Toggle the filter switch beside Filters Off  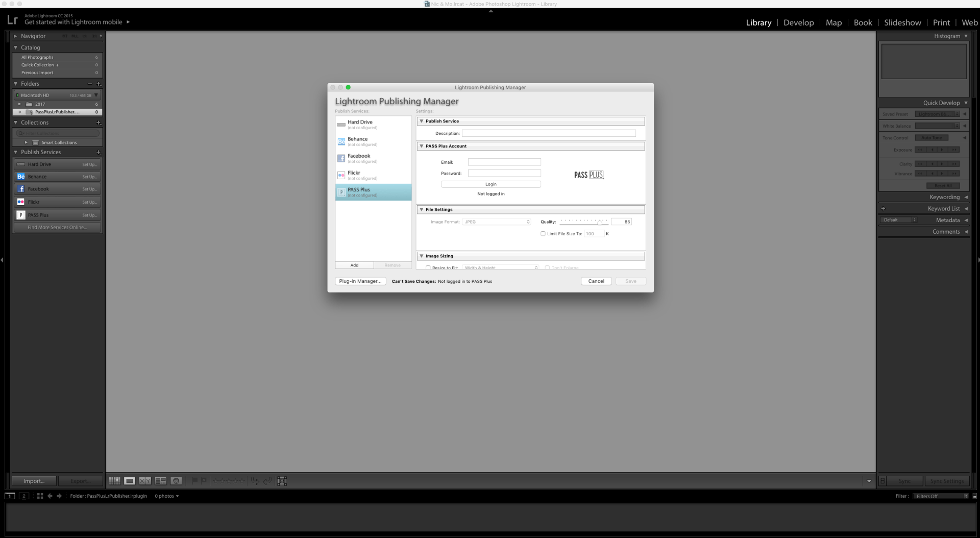pyautogui.click(x=974, y=496)
